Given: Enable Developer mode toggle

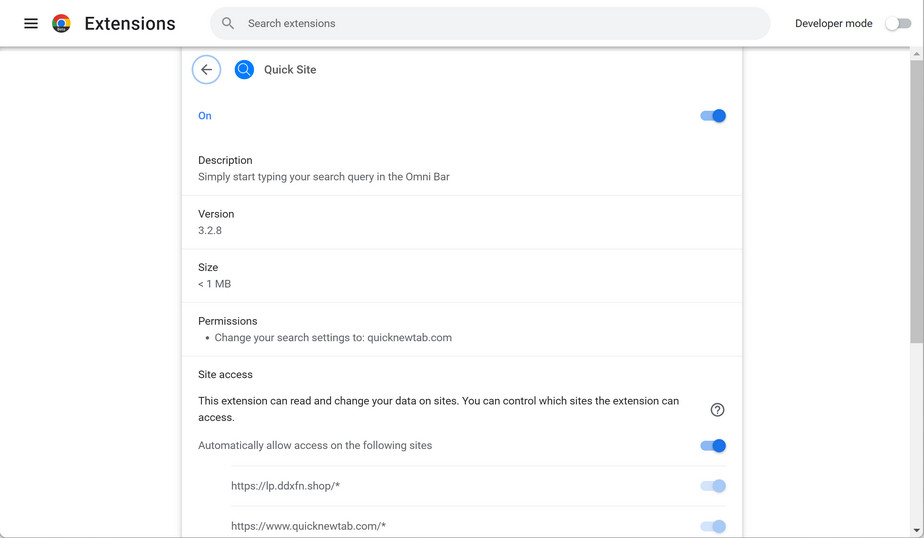Looking at the screenshot, I should point(898,24).
